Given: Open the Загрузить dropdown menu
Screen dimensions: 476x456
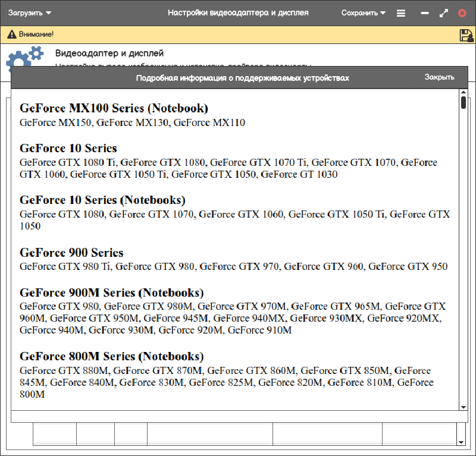Looking at the screenshot, I should point(29,12).
